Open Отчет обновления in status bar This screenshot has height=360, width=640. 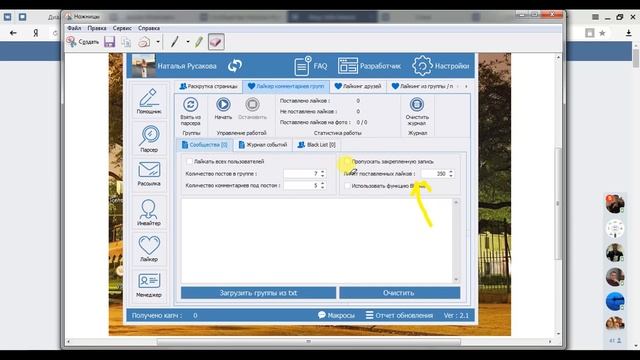(x=399, y=315)
